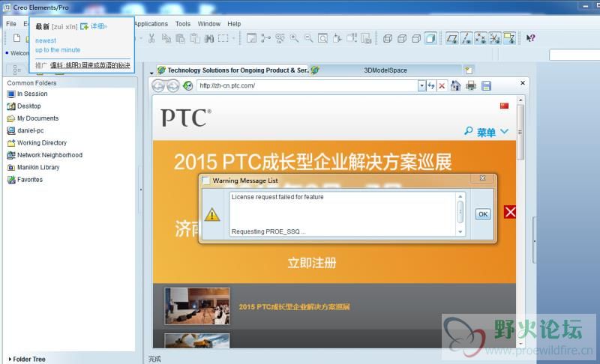This screenshot has width=600, height=364.
Task: Click the Saved view list icon
Action: coord(352,37)
